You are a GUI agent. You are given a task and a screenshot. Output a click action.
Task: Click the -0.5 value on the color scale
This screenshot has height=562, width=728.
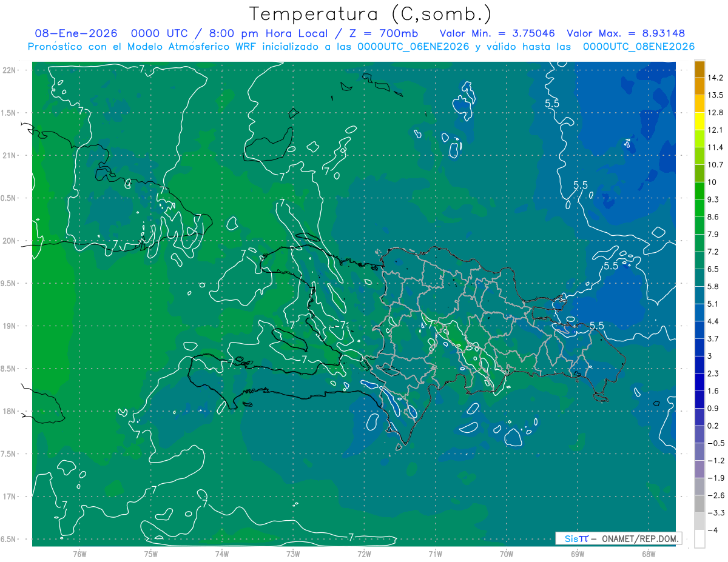click(x=715, y=443)
